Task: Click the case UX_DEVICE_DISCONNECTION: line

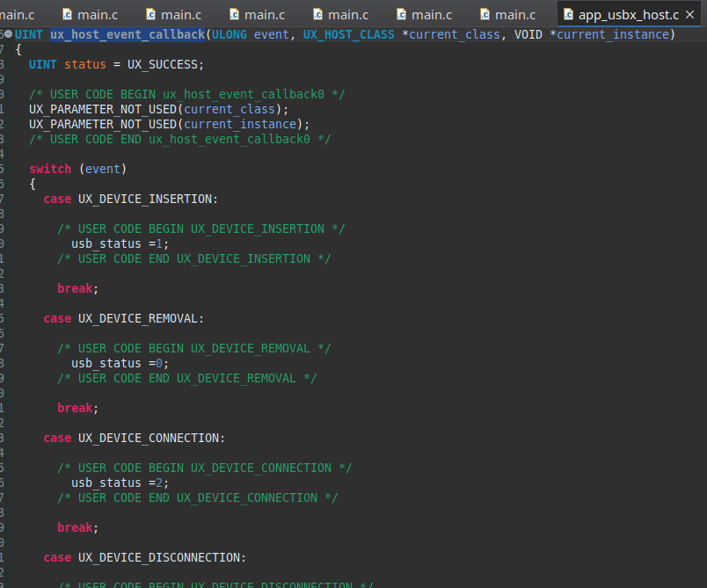Action: tap(145, 557)
